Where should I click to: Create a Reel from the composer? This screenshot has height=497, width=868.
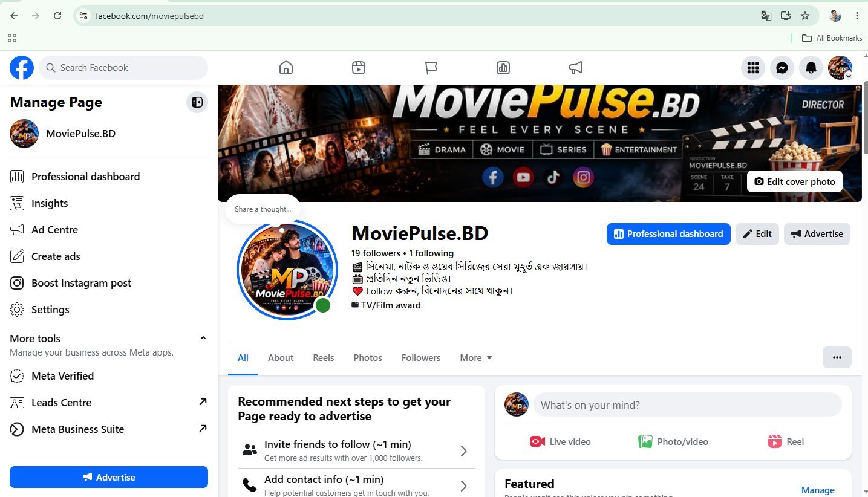pos(786,441)
